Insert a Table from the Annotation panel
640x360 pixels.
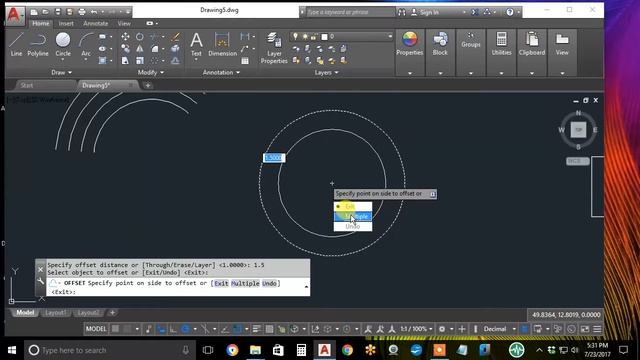point(245,61)
